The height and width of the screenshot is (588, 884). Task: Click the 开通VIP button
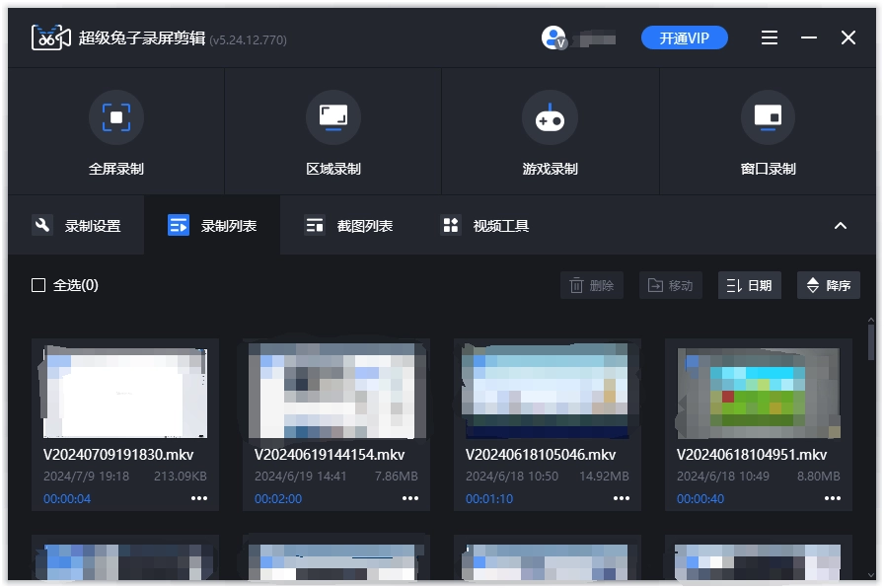(685, 37)
